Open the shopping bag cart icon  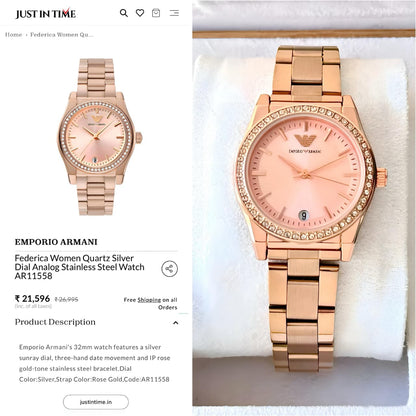tap(156, 13)
